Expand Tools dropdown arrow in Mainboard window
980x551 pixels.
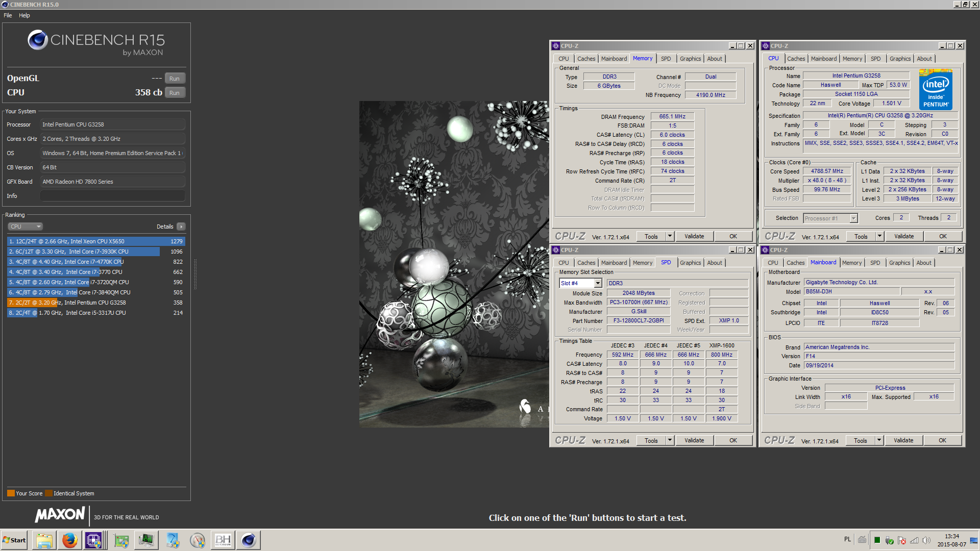pos(879,440)
